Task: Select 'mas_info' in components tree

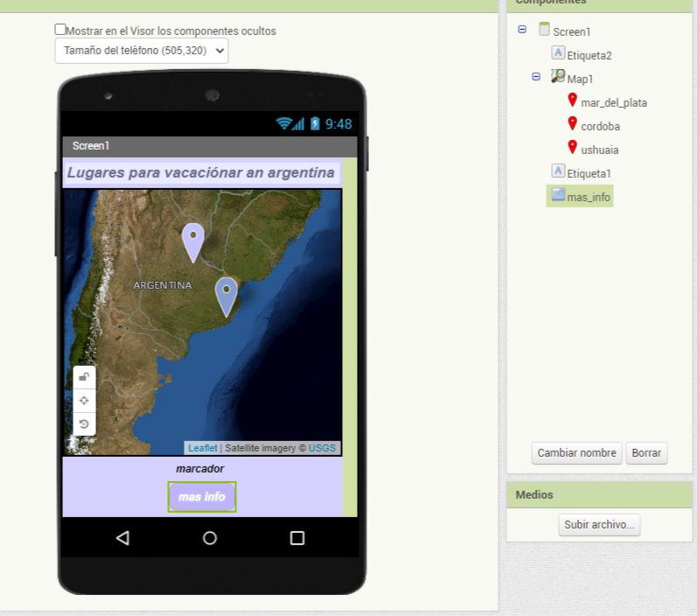Action: pos(589,197)
